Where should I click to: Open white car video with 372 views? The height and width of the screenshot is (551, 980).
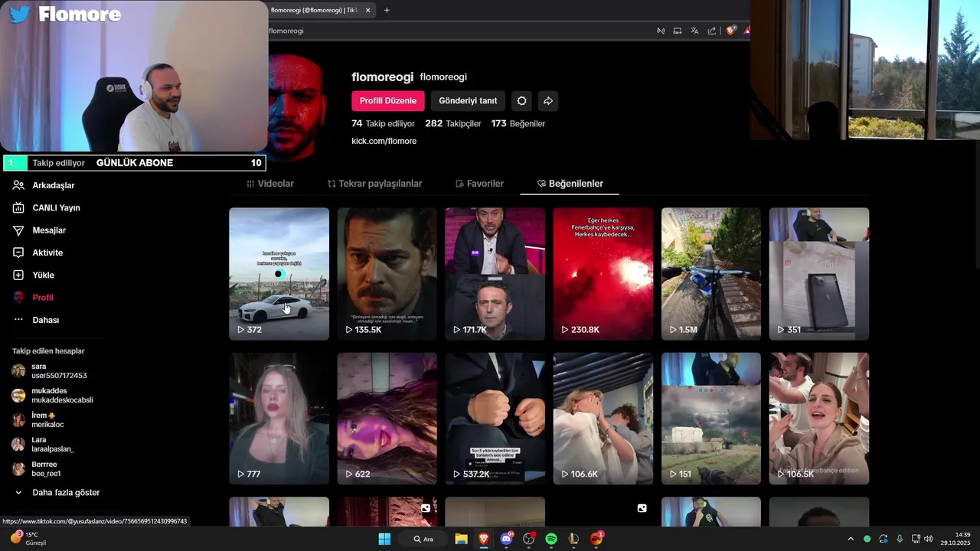279,274
